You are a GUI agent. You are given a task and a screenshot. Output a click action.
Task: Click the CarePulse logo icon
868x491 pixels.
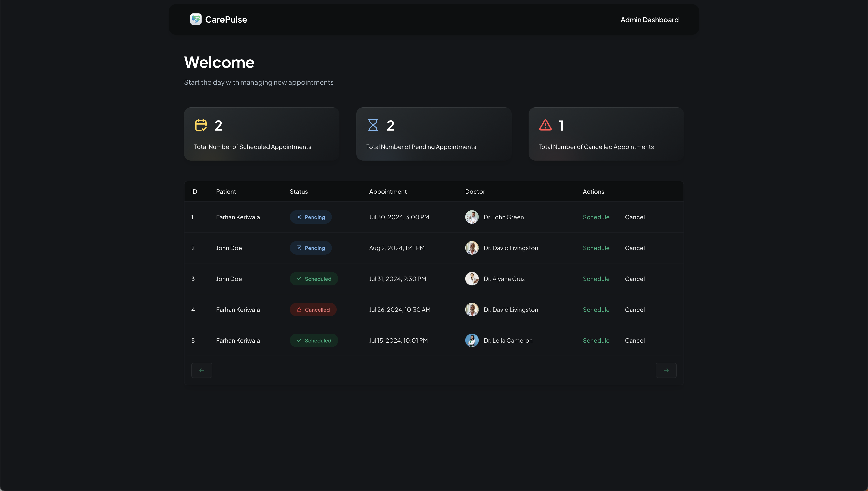195,19
